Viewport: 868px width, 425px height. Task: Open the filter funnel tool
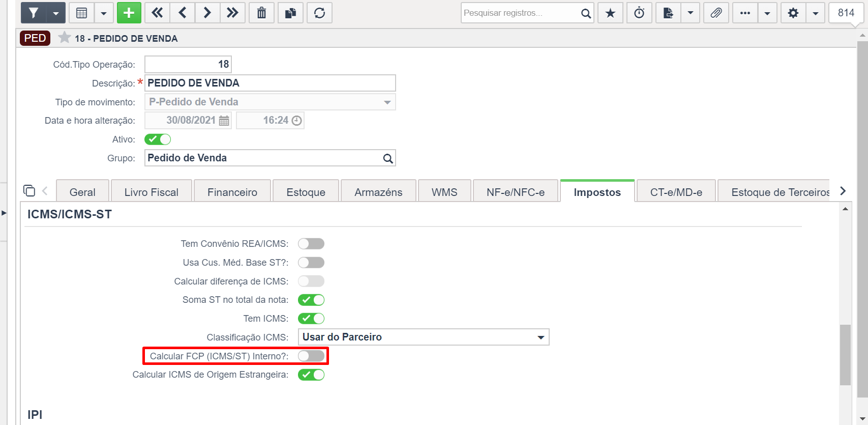coord(34,13)
